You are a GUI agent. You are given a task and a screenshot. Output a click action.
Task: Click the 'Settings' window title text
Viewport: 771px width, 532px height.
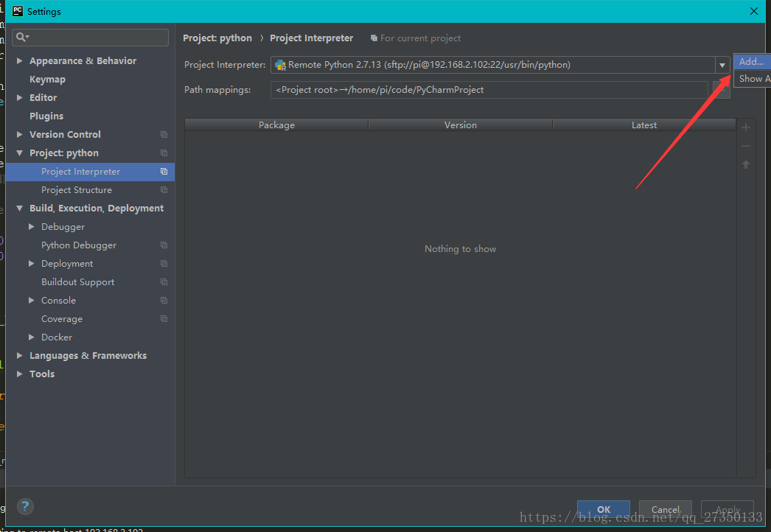tap(43, 11)
